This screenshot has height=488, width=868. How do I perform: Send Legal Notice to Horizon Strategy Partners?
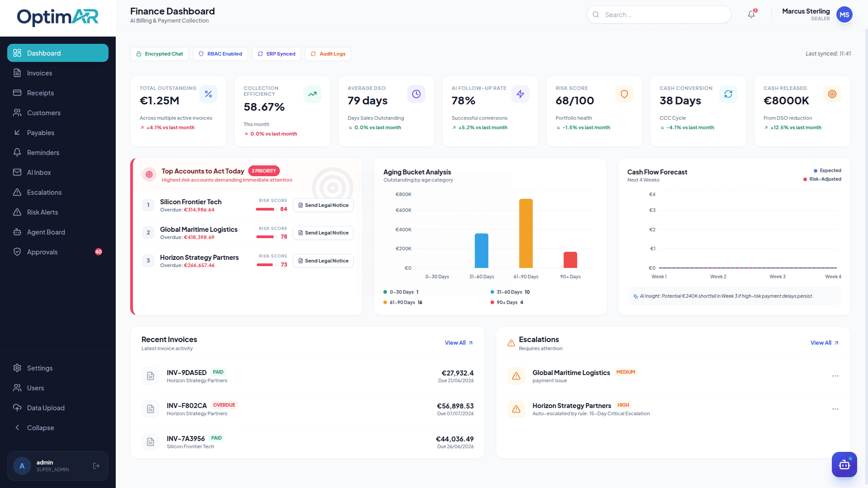point(323,261)
